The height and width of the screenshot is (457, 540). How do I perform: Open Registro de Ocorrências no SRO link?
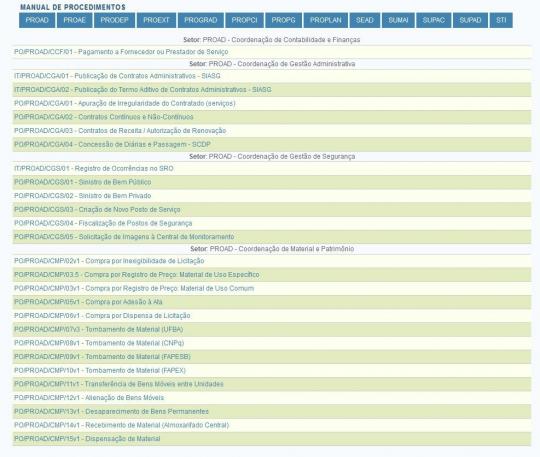[x=94, y=169]
